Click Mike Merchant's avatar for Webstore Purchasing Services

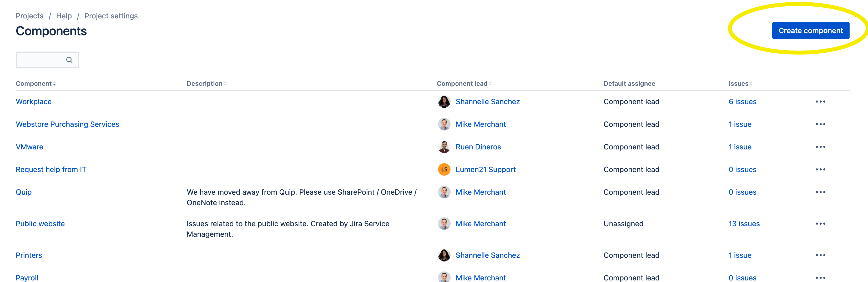point(444,124)
